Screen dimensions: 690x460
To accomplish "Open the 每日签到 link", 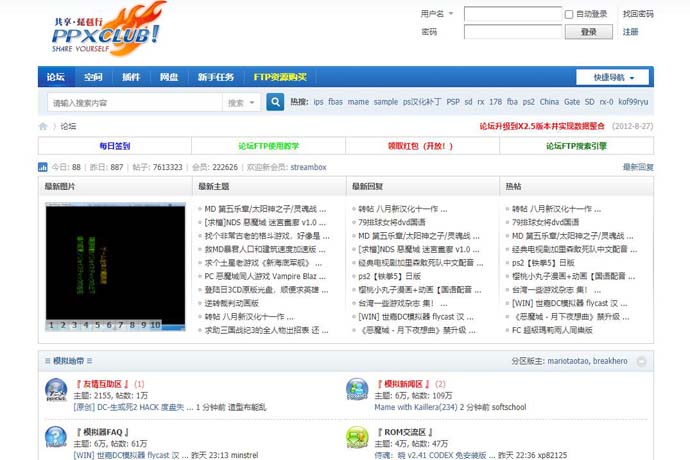I will [114, 146].
